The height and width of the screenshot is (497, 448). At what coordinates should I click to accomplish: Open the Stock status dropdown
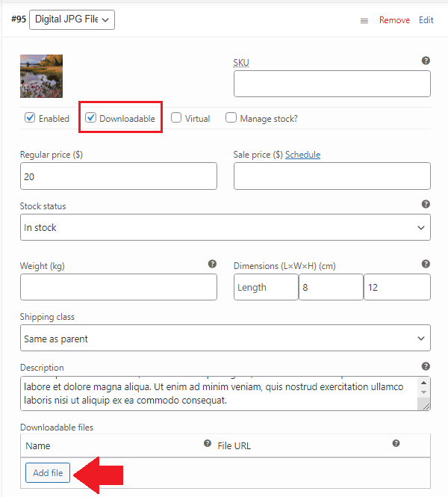[x=225, y=228]
